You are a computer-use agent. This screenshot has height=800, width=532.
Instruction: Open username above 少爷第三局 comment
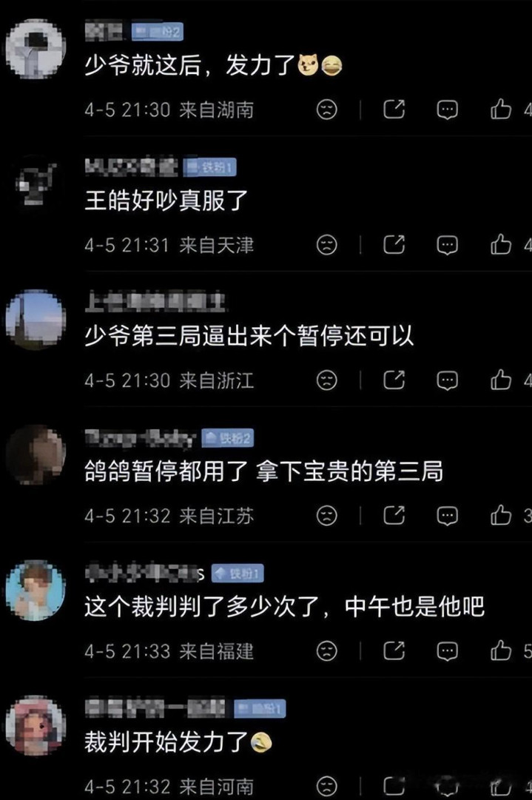[x=155, y=301]
